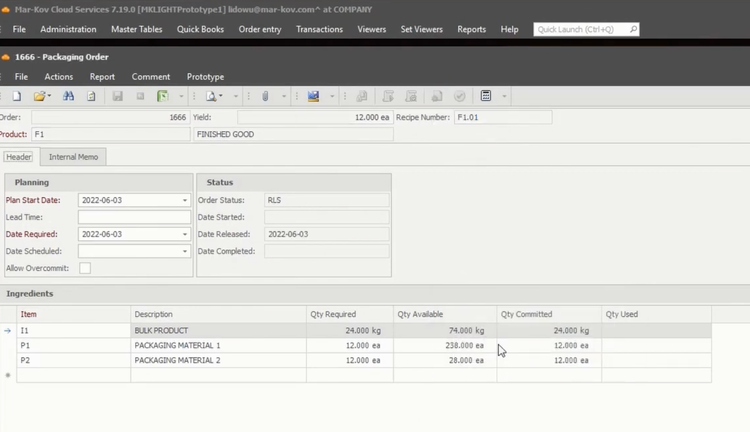Select the PACKAGING MATERIAL 2 row
The image size is (750, 432).
click(177, 360)
